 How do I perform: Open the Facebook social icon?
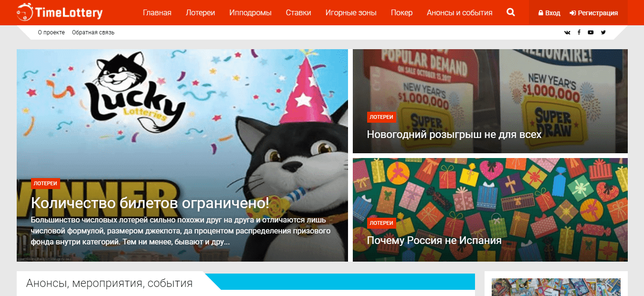tap(579, 32)
